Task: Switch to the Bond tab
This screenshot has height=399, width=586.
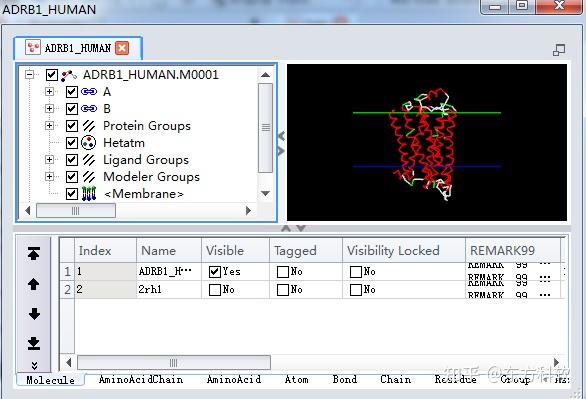Action: tap(345, 380)
